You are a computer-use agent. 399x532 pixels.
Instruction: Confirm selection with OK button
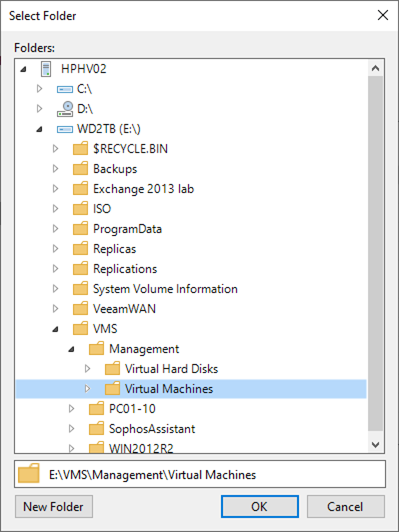coord(259,506)
